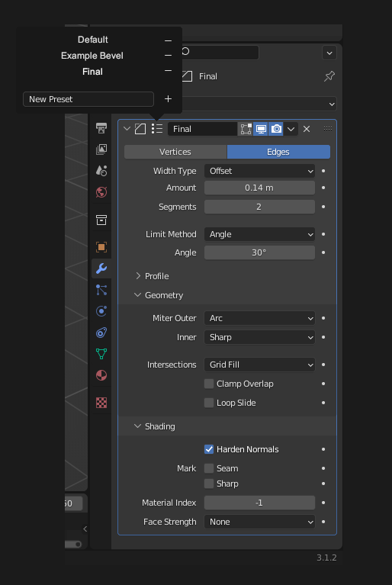The width and height of the screenshot is (392, 585).
Task: Toggle the pin icon beside Final
Action: (329, 76)
